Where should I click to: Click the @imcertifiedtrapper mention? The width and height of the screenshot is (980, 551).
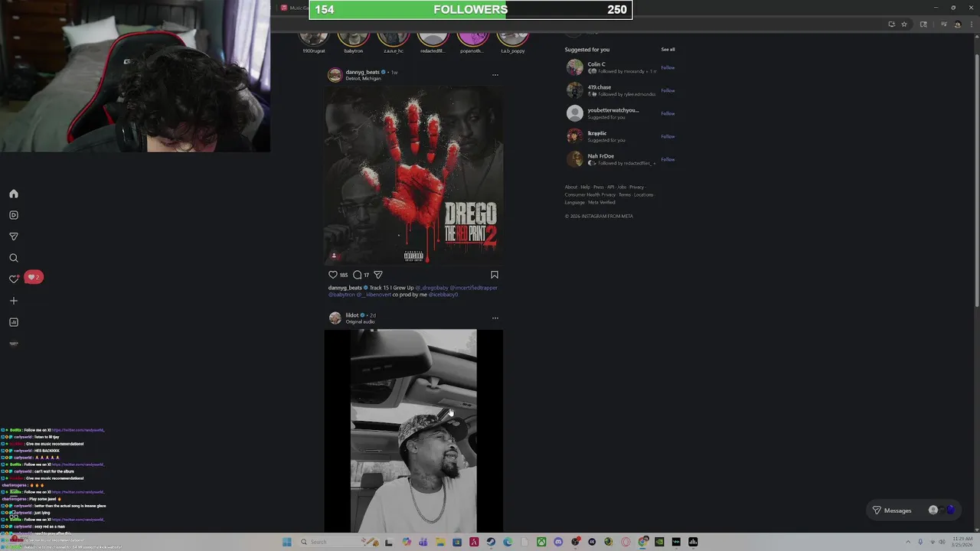click(473, 288)
